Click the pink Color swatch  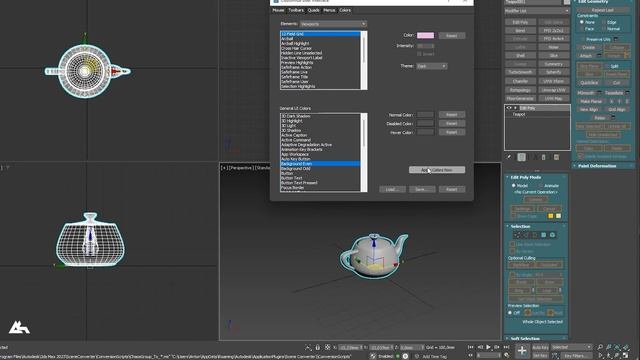pyautogui.click(x=425, y=36)
